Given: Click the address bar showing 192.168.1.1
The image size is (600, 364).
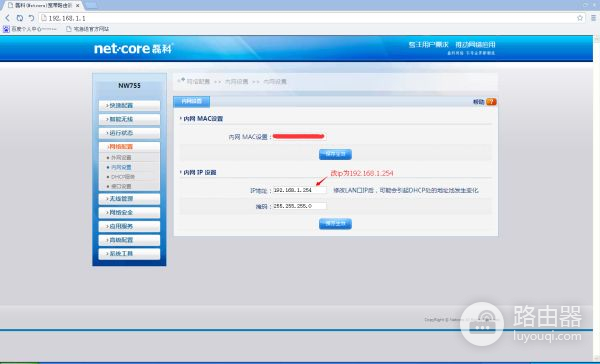Looking at the screenshot, I should (306, 18).
